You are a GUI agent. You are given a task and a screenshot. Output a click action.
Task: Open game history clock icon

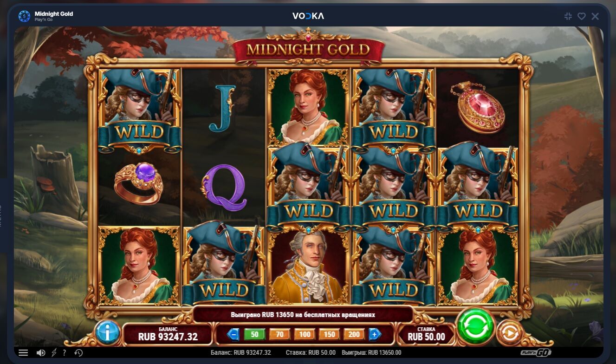[78, 353]
